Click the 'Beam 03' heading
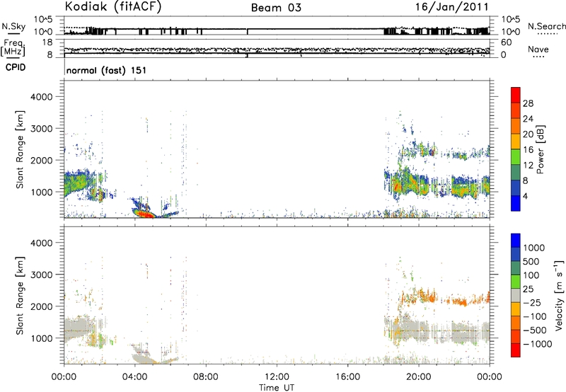Viewport: 566px width, 392px height. [x=276, y=8]
